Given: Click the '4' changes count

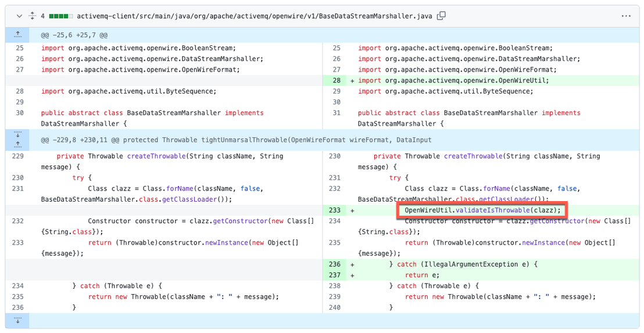Looking at the screenshot, I should click(42, 16).
